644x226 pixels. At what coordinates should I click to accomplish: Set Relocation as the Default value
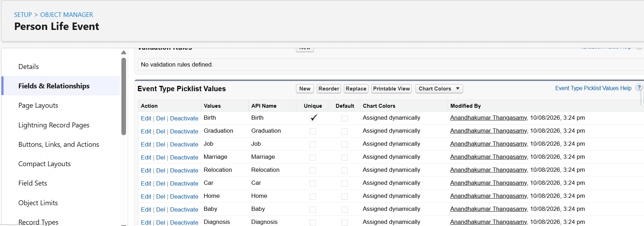345,170
